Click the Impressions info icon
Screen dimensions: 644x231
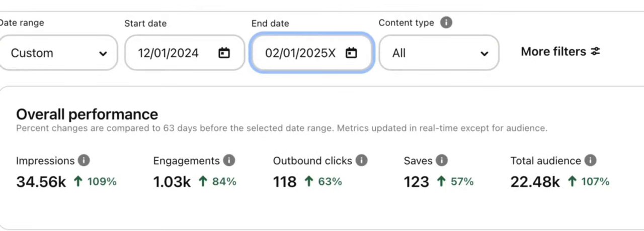click(x=84, y=161)
